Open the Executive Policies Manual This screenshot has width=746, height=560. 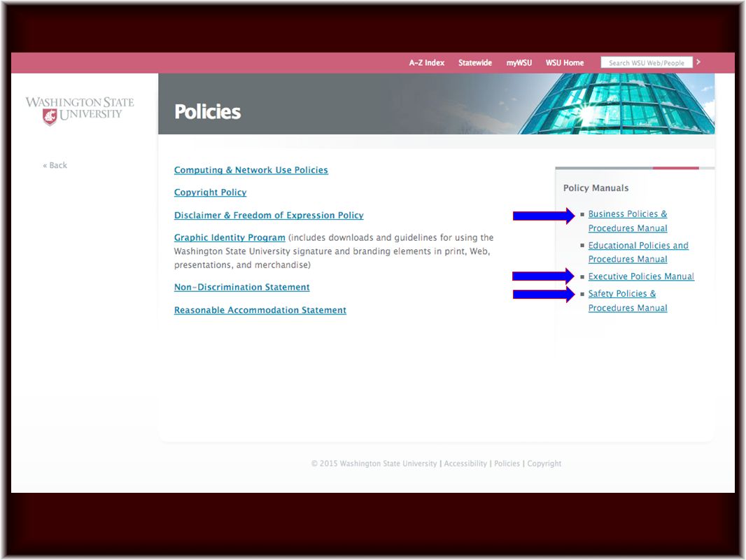coord(641,276)
